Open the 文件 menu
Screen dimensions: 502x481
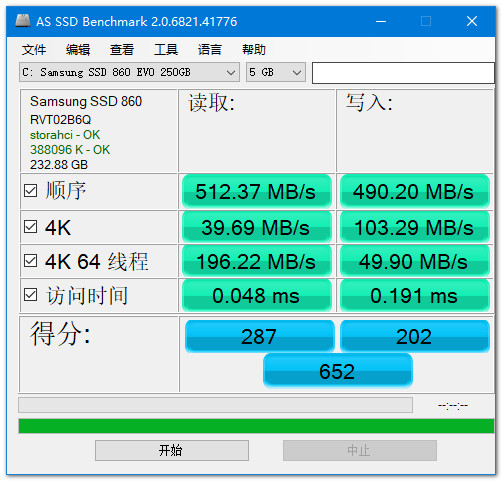click(x=34, y=50)
